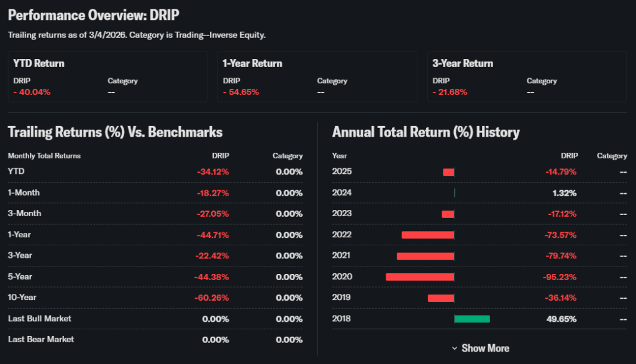
Task: Click the Year column header
Action: tap(340, 156)
